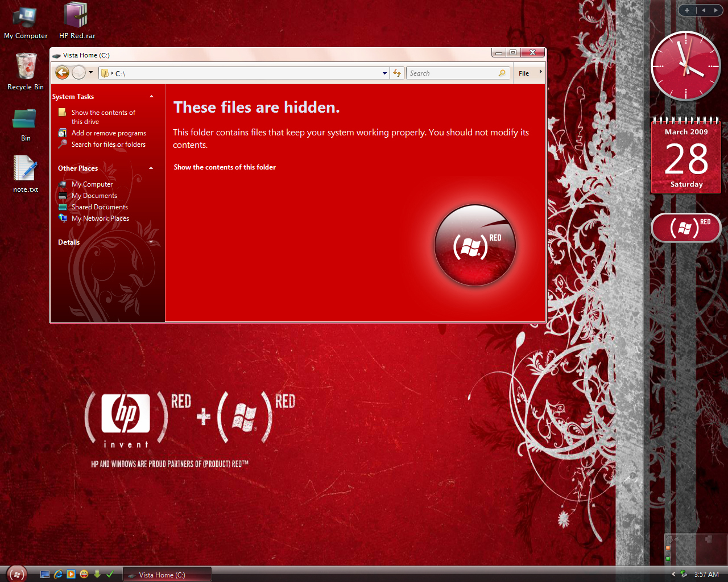The height and width of the screenshot is (582, 728).
Task: Open Add or remove programs
Action: click(x=109, y=133)
